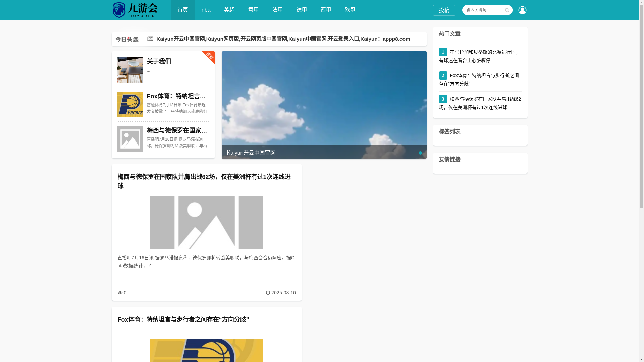Viewport: 644px width, 362px height.
Task: Click the 热门文章 section heading
Action: 449,34
